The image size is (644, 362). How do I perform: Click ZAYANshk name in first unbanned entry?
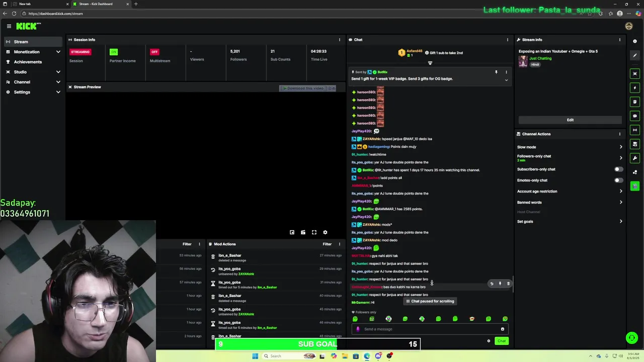pyautogui.click(x=246, y=274)
